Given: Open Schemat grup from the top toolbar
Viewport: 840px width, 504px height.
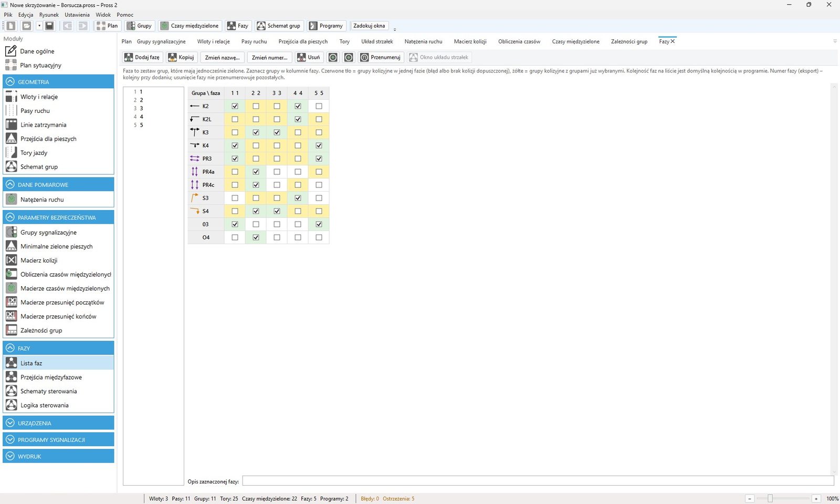Looking at the screenshot, I should 279,26.
